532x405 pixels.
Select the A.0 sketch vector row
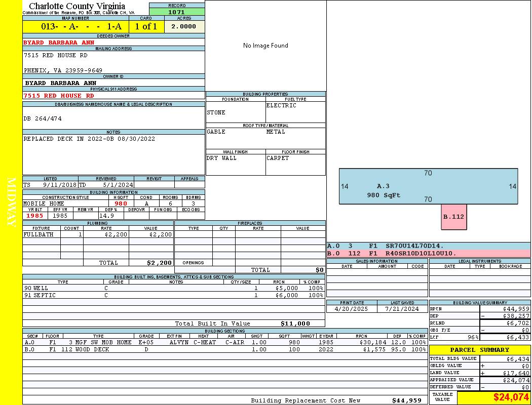pyautogui.click(x=428, y=246)
